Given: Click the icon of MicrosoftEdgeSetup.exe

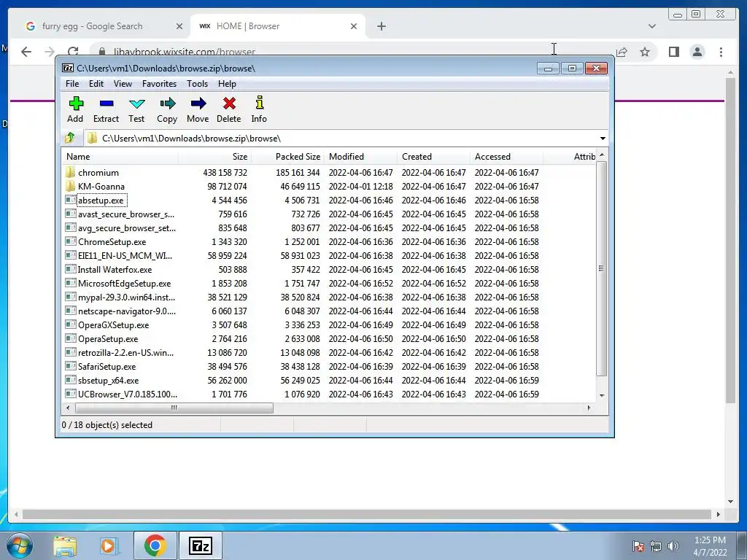Looking at the screenshot, I should pos(71,284).
